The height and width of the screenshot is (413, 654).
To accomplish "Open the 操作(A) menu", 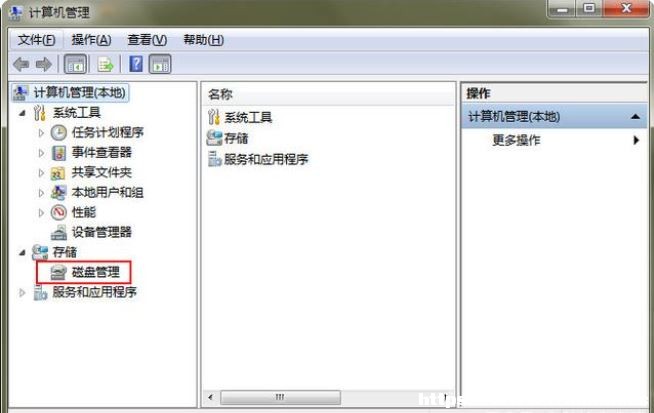I will (x=91, y=40).
